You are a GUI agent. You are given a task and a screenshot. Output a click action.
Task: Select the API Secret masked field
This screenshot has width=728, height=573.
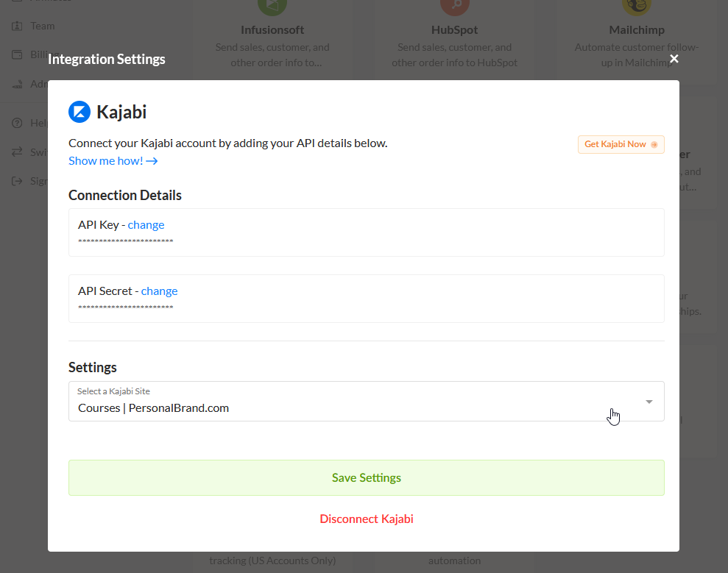367,299
